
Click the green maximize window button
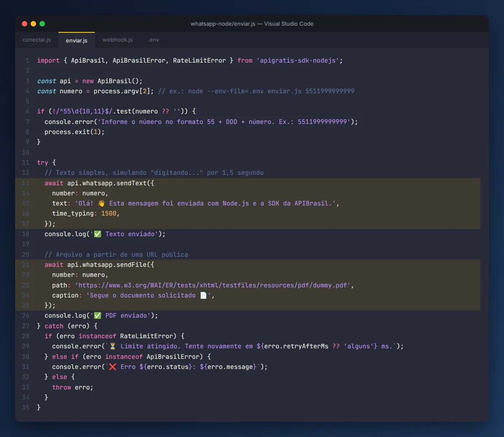pyautogui.click(x=42, y=24)
